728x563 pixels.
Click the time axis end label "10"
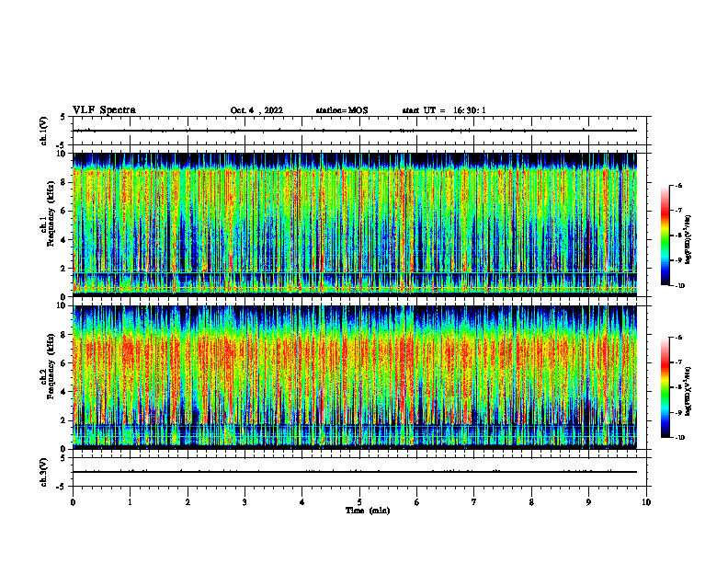tap(646, 502)
